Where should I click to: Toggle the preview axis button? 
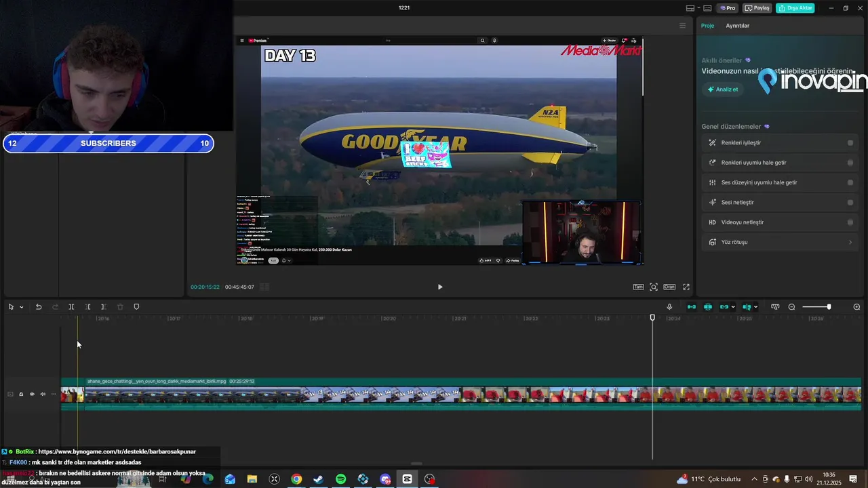(747, 307)
